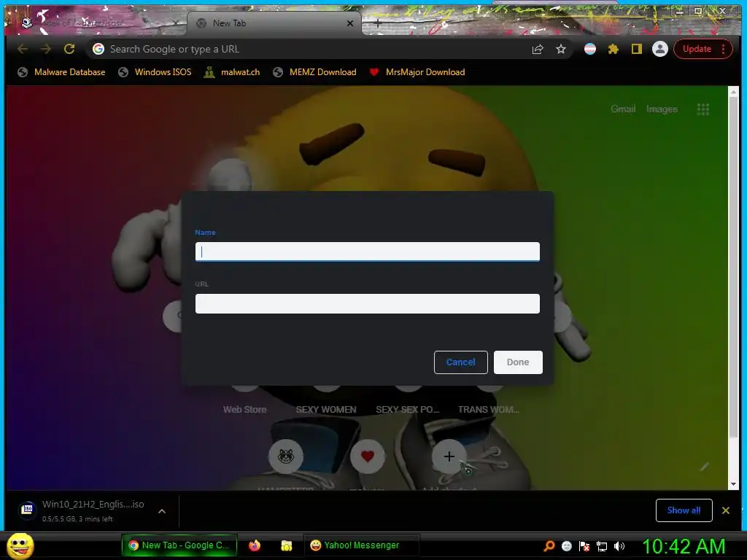The height and width of the screenshot is (560, 747).
Task: Launch Firefox from the taskbar
Action: pos(255,545)
